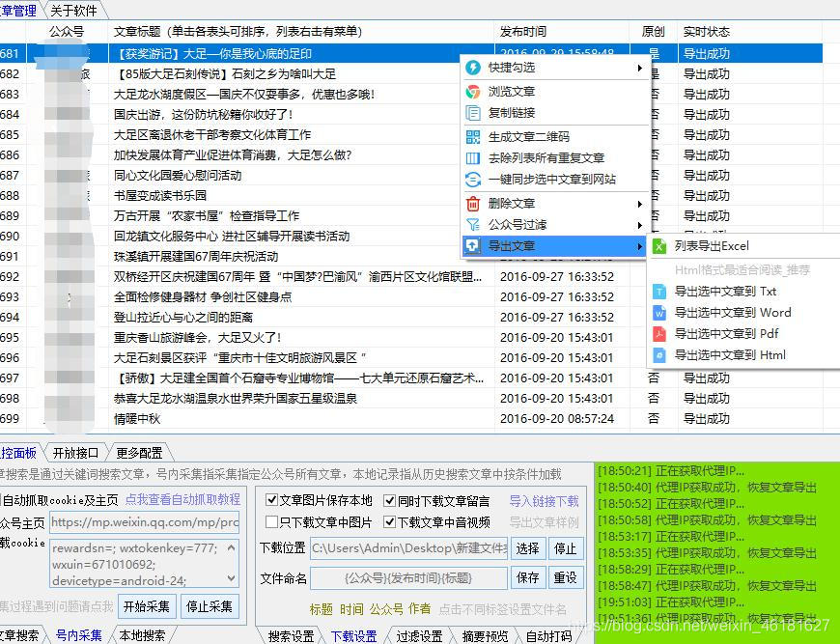Uncheck 文章图片保存本地 option
Viewport: 840px width, 644px height.
pyautogui.click(x=271, y=500)
